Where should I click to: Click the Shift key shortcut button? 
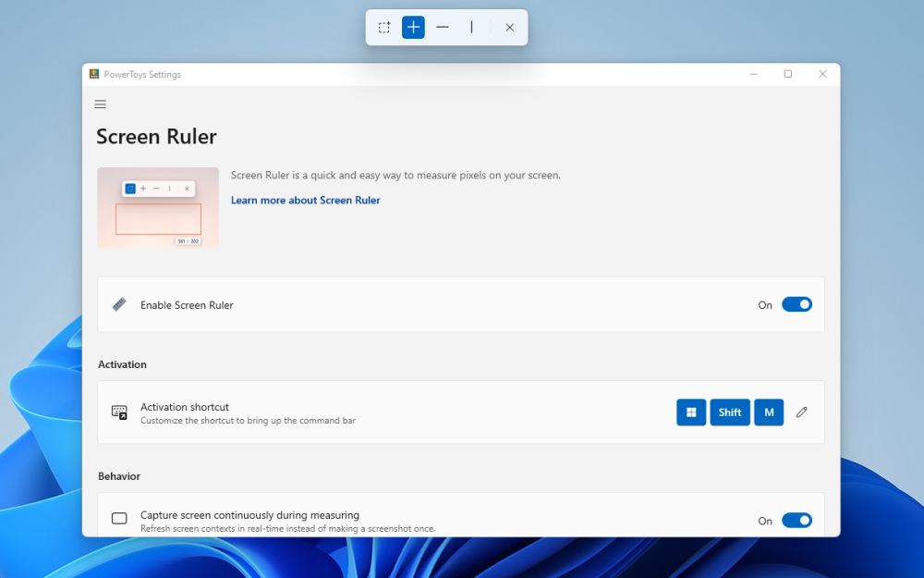point(730,412)
